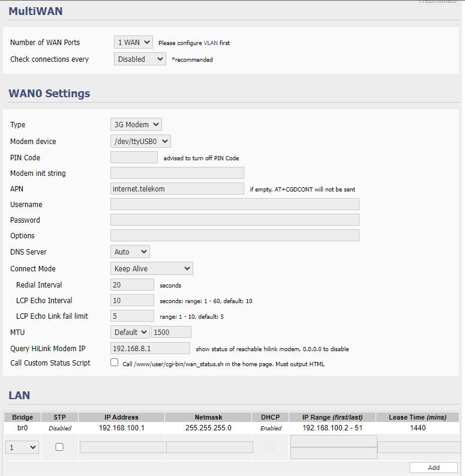465x476 pixels.
Task: Click the Bridge column header
Action: (22, 417)
